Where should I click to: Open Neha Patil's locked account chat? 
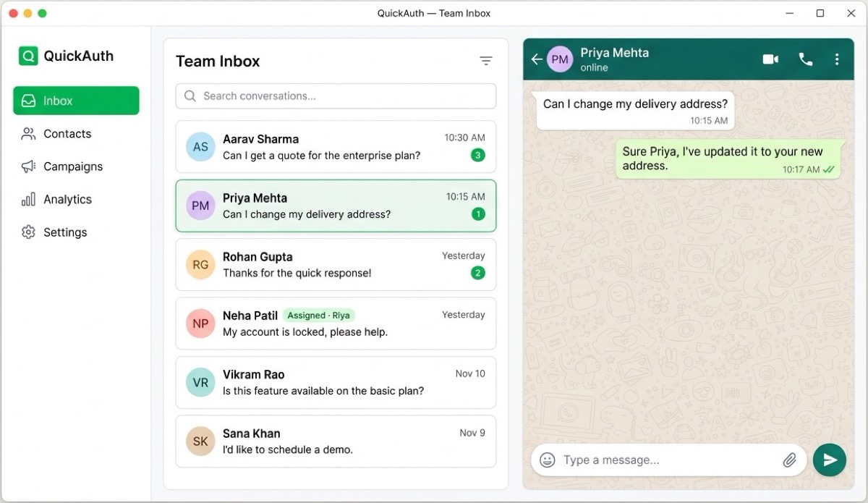click(336, 324)
